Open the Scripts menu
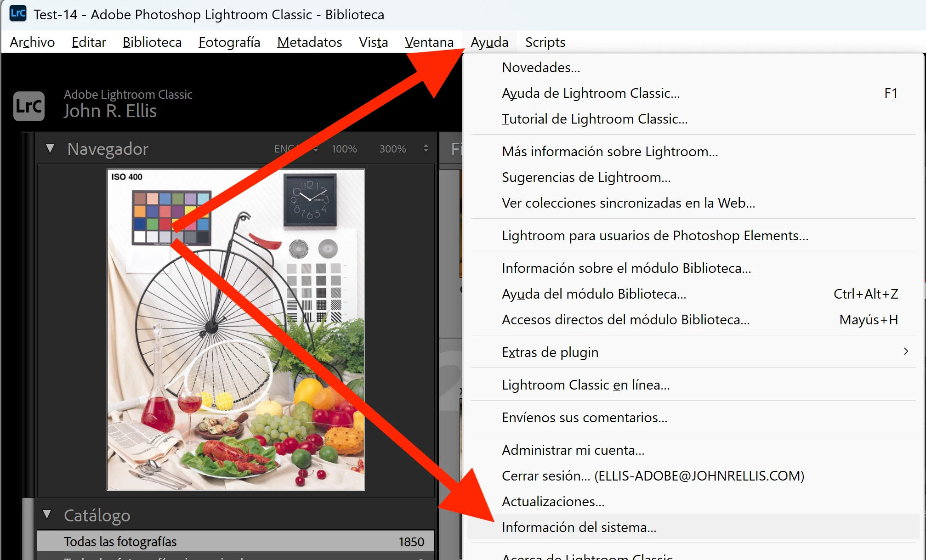This screenshot has height=560, width=926. (545, 42)
